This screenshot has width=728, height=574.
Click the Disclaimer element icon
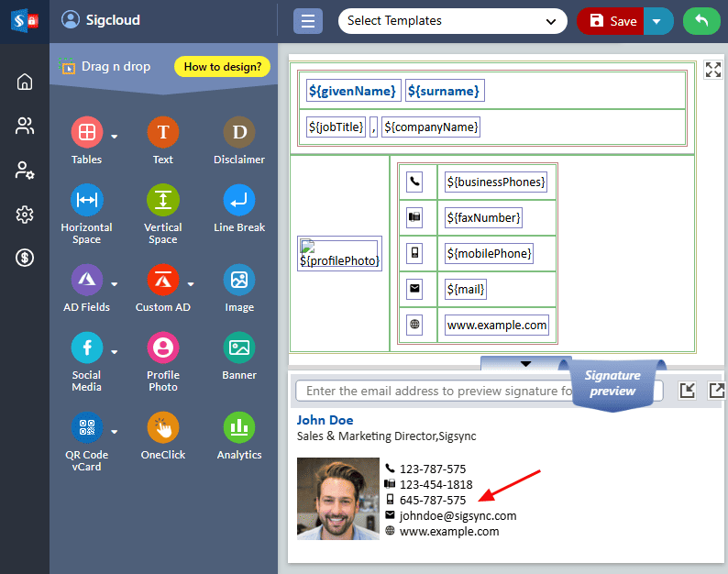[x=239, y=133]
